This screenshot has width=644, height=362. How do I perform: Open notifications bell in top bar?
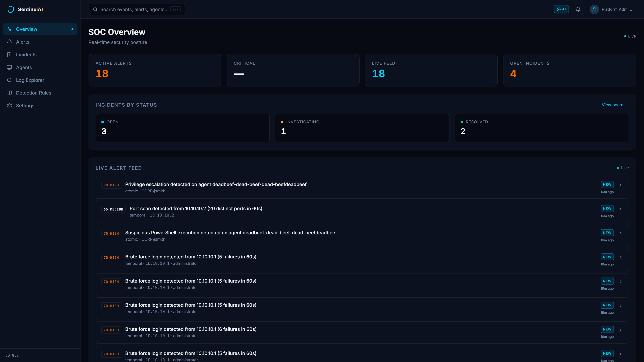[578, 9]
